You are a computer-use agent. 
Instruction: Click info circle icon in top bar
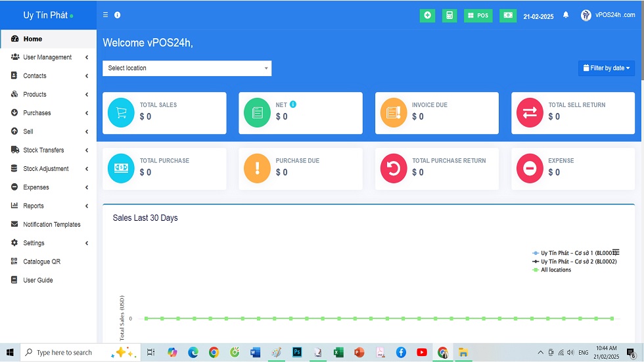(x=118, y=15)
